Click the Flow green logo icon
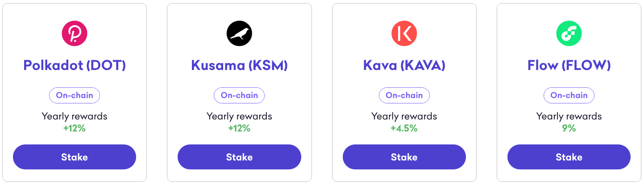 pyautogui.click(x=569, y=33)
